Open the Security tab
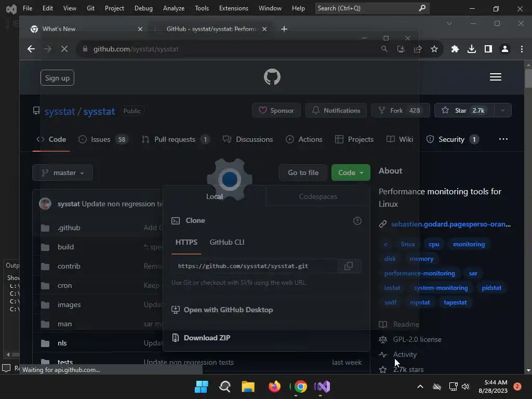 (x=453, y=139)
